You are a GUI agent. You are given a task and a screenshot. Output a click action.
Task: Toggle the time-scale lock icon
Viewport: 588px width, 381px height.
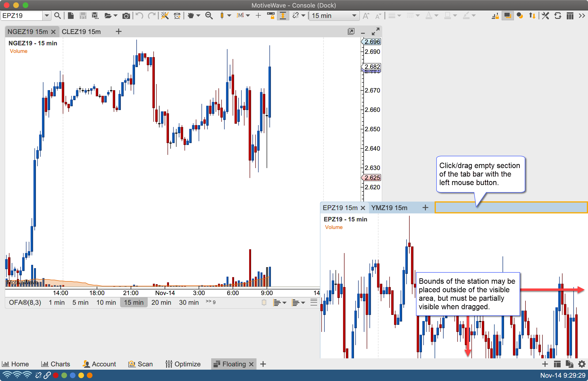point(271,16)
